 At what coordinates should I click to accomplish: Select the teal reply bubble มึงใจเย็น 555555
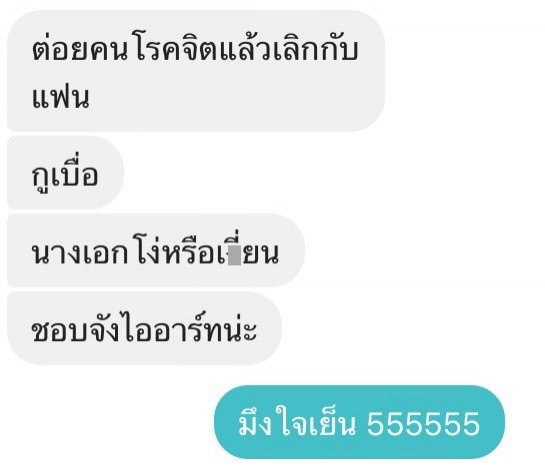tap(359, 422)
